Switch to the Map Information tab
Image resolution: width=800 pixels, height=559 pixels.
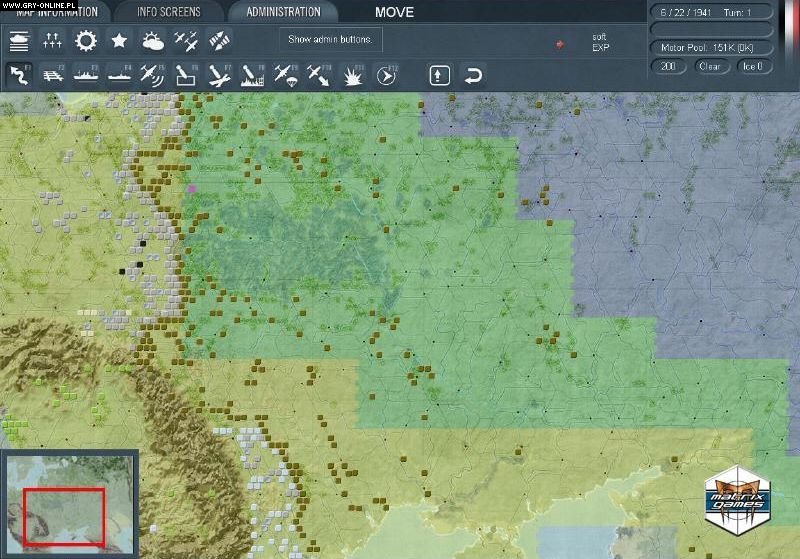coord(55,12)
